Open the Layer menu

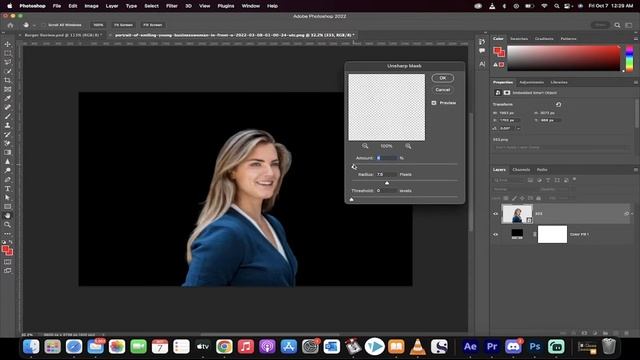coord(111,6)
